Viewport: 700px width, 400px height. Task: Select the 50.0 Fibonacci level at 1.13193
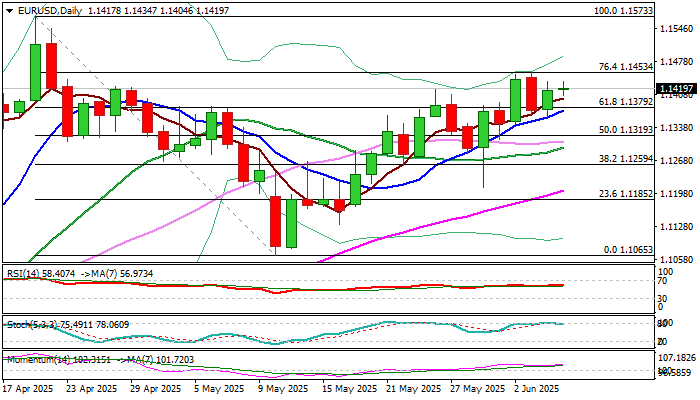(x=625, y=129)
